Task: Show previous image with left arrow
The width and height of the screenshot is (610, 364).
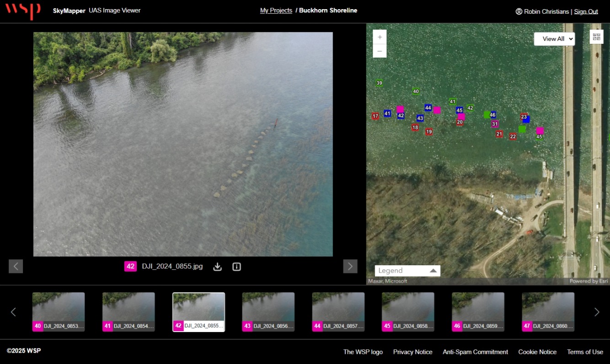Action: coord(16,266)
